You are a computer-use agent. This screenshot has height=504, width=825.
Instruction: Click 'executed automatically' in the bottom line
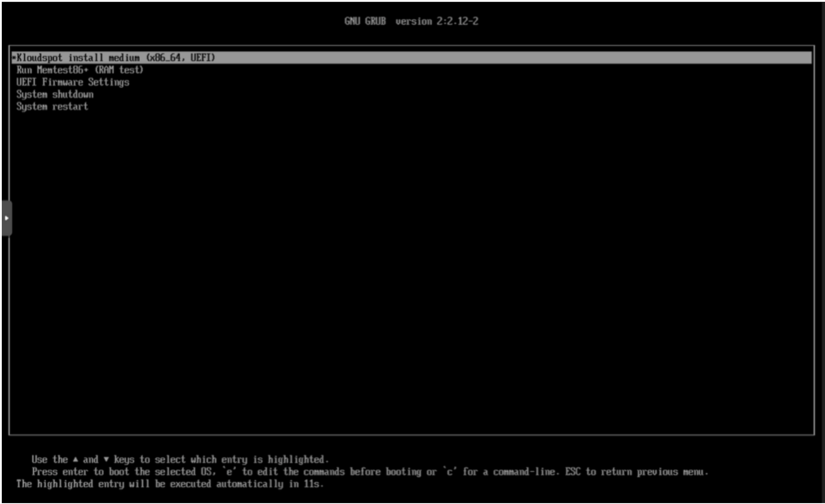[x=226, y=484]
